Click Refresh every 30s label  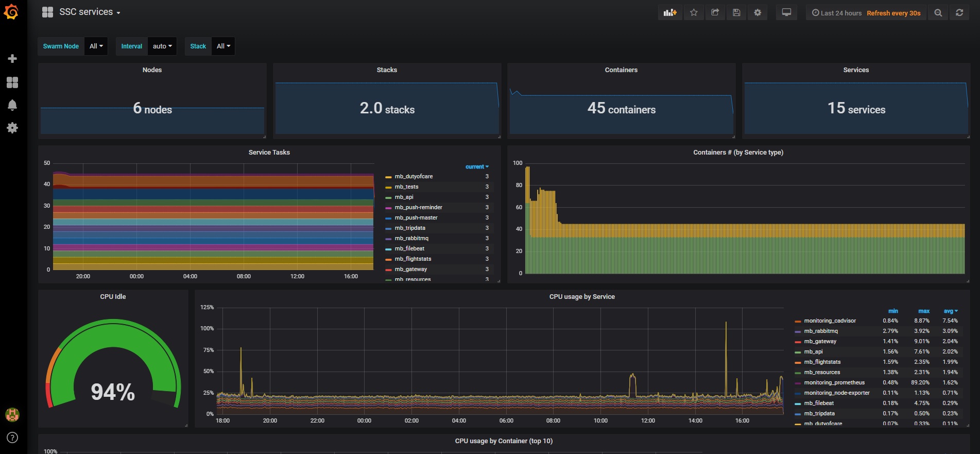893,13
